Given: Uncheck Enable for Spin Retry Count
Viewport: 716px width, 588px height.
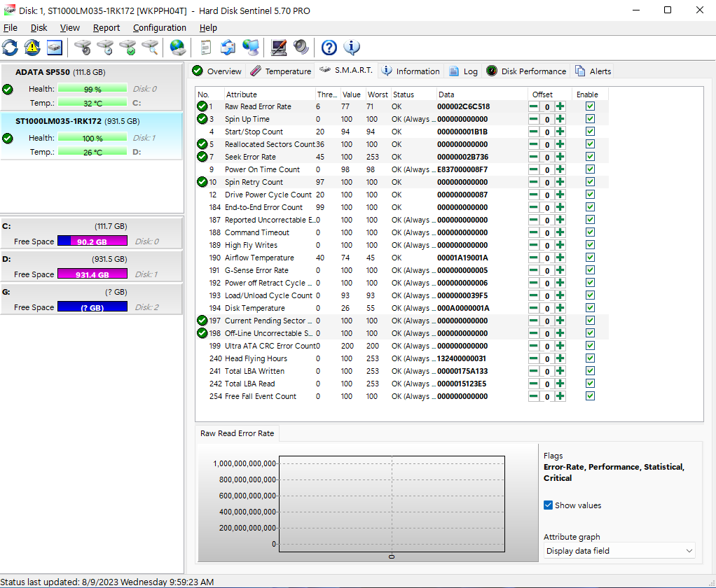Looking at the screenshot, I should 590,182.
